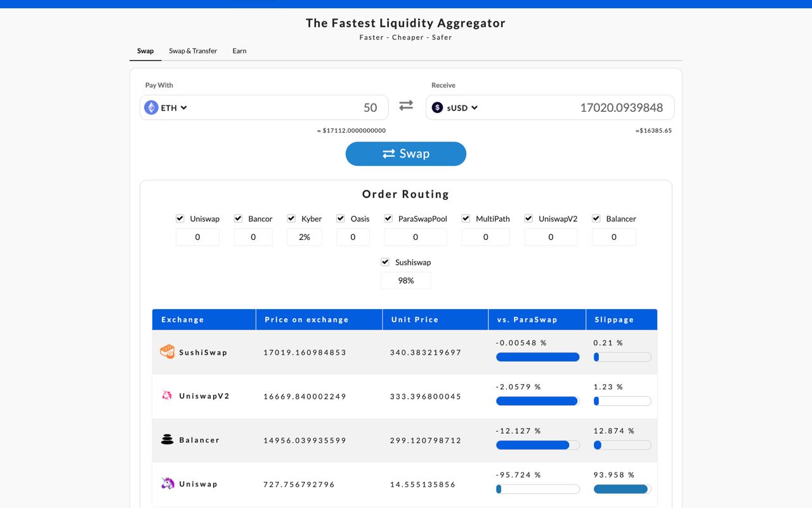The height and width of the screenshot is (508, 812).
Task: Click Balancer price 14956.039935599
Action: 305,440
